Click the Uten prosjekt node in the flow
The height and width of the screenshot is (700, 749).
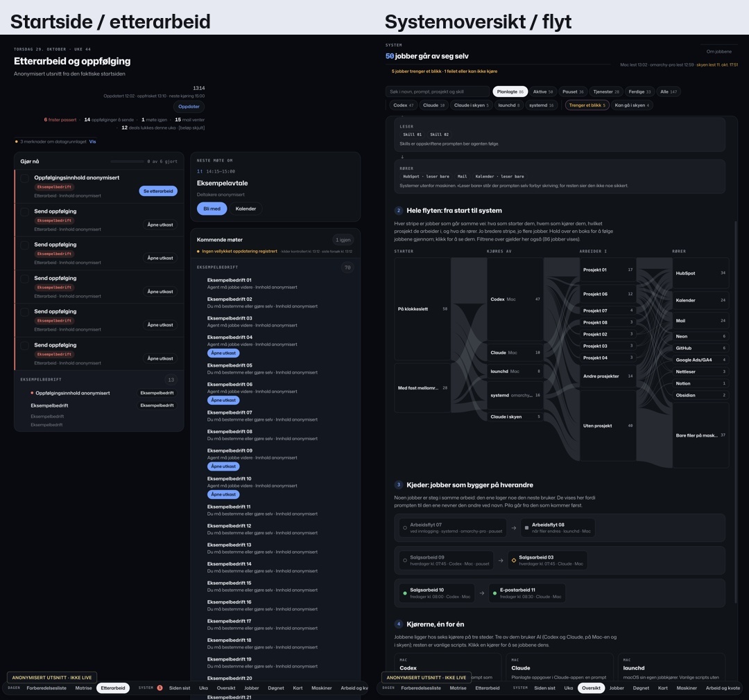[608, 426]
